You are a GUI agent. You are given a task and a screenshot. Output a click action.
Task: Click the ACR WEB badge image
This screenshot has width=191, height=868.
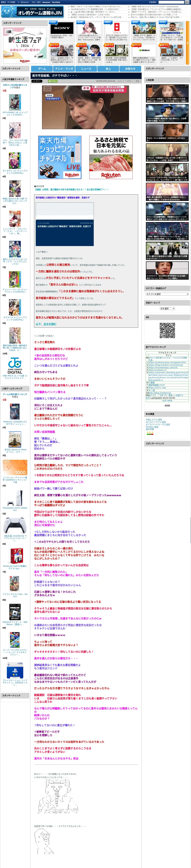click(167, 405)
